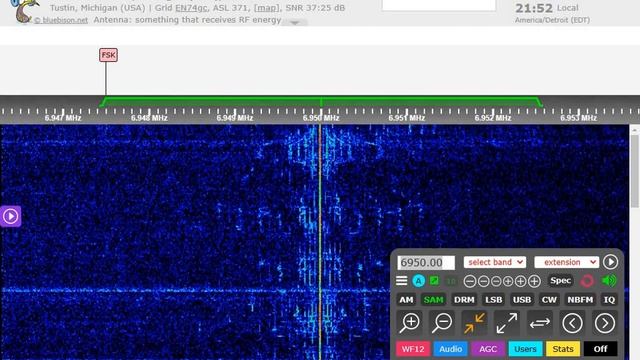
Task: Zoom out the waterfall with magnifier minus
Action: (442, 323)
